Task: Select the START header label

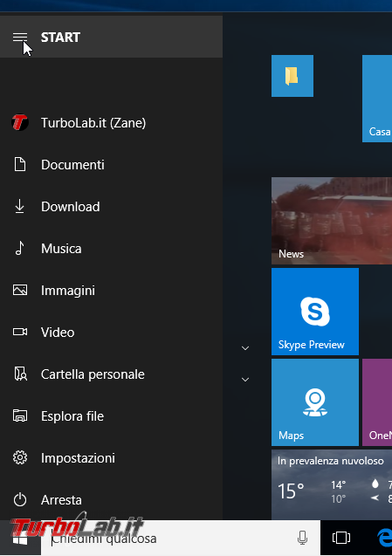Action: pos(60,38)
